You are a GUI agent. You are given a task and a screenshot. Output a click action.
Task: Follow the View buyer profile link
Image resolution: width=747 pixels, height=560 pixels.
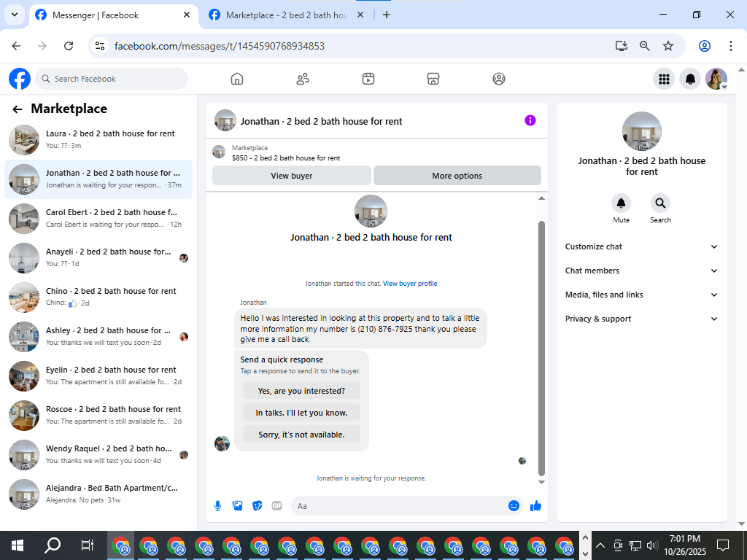[410, 284]
